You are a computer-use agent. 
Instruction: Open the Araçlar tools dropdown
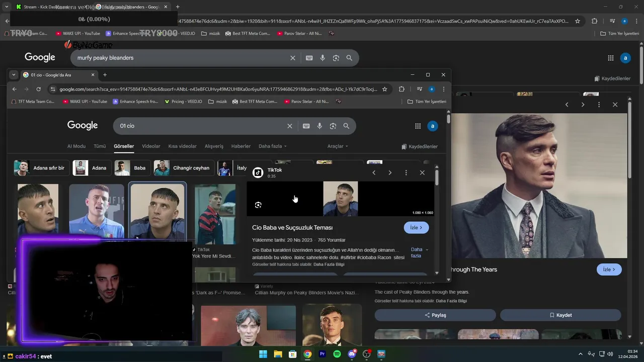click(338, 146)
